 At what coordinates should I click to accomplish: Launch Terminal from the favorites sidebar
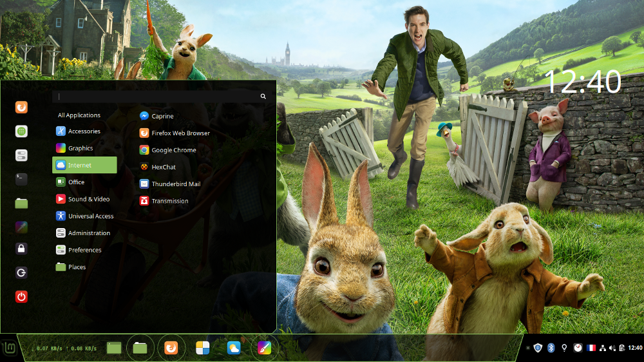point(21,179)
